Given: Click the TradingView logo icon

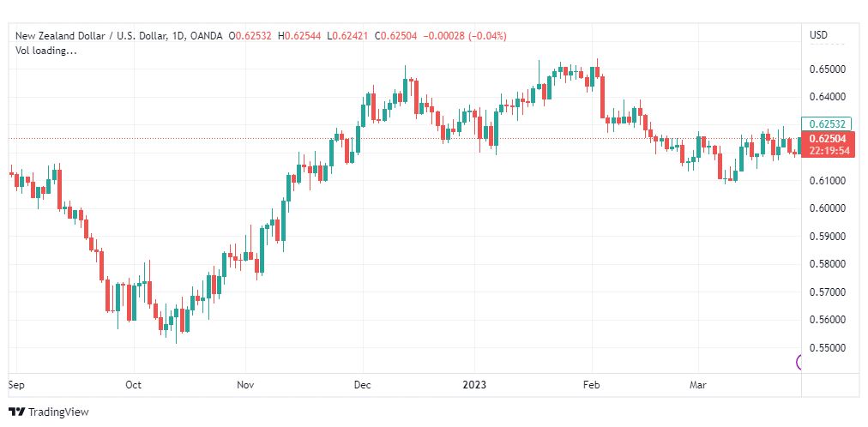Looking at the screenshot, I should [x=17, y=412].
